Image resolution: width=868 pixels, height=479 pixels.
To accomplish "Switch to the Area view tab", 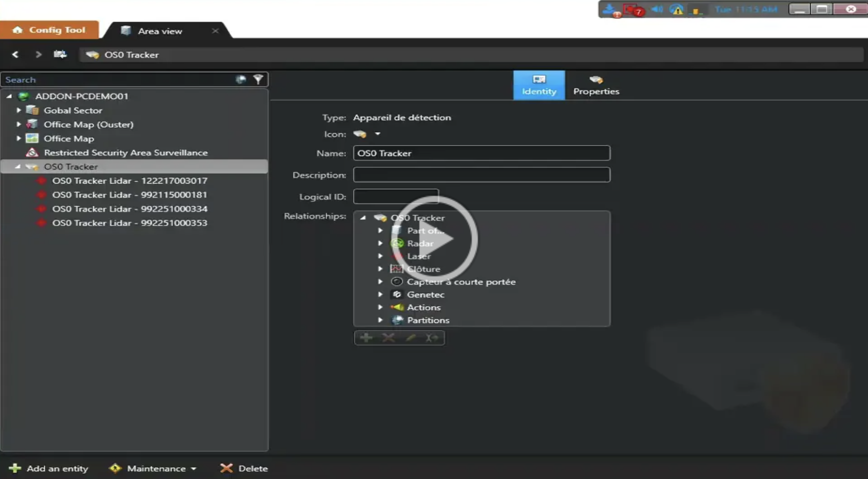I will point(160,31).
